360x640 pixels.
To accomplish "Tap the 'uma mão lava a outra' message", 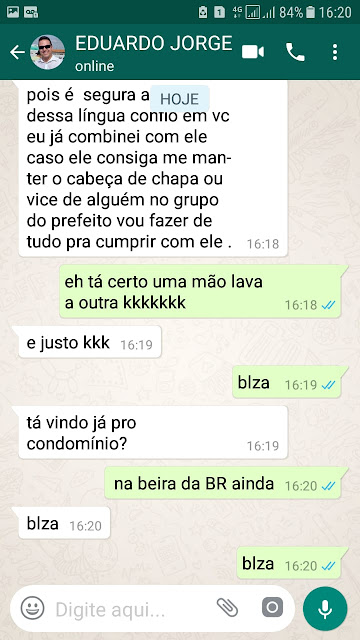I will coord(200,291).
